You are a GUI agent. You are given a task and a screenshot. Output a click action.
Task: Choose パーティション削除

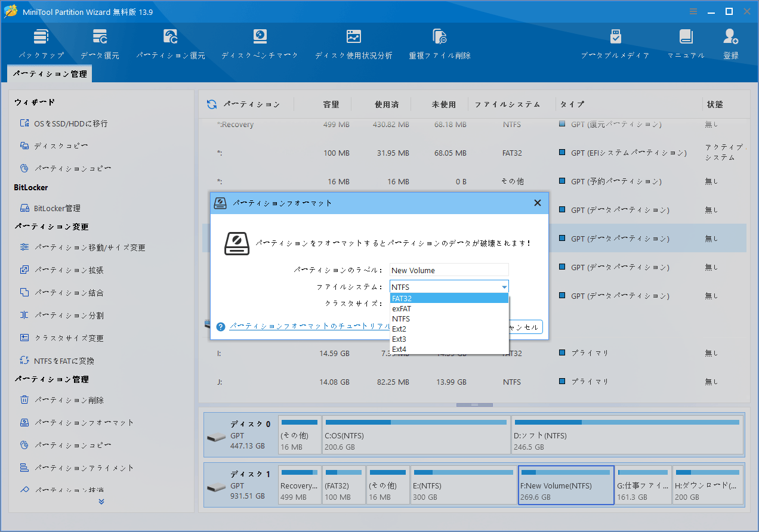point(61,400)
